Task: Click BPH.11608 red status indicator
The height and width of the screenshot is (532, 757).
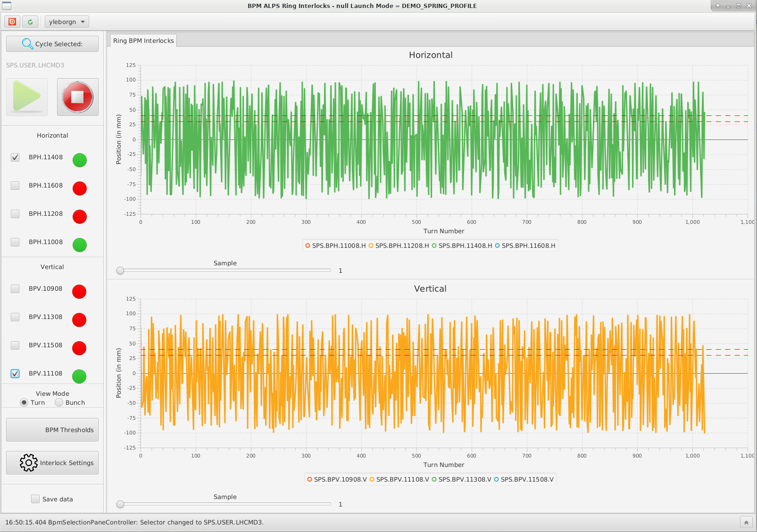Action: 80,188
